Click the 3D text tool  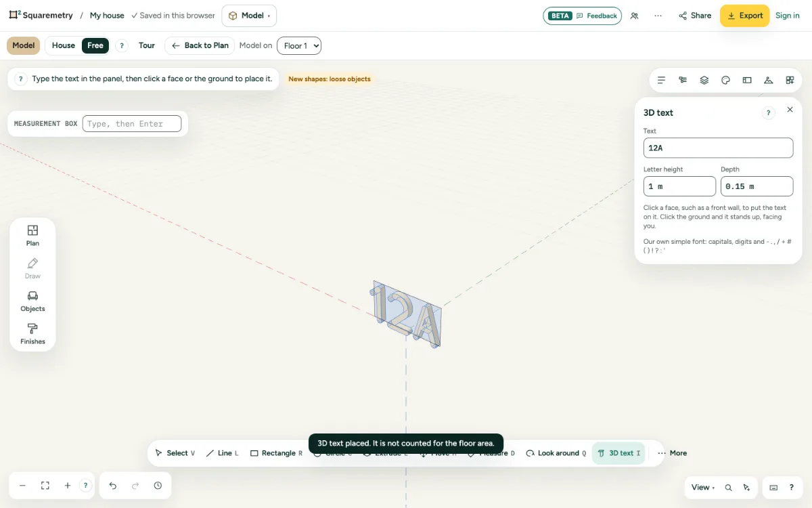coord(618,453)
